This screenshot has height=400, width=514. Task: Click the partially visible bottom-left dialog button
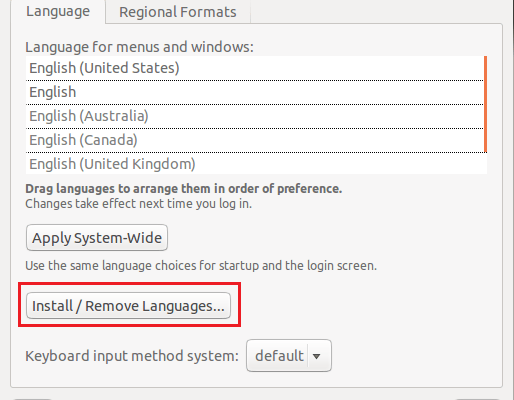click(32, 399)
